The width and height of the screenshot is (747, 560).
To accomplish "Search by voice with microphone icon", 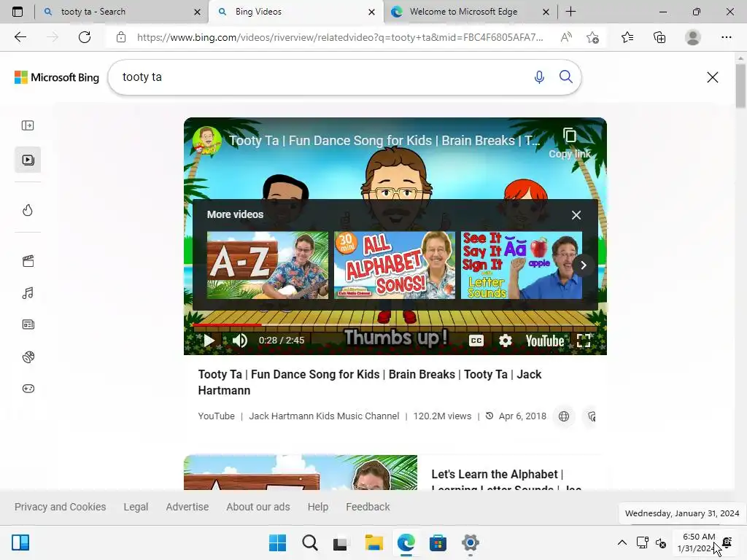I will [539, 77].
